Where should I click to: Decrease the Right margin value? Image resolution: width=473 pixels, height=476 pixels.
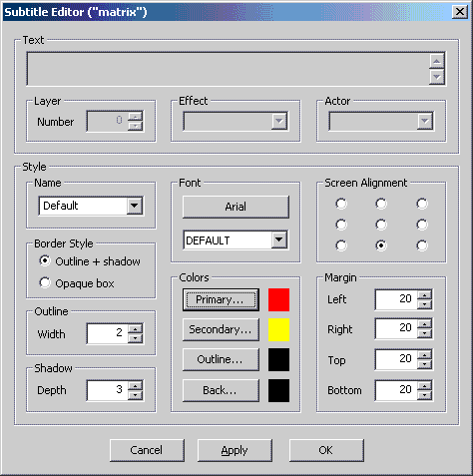[x=424, y=334]
